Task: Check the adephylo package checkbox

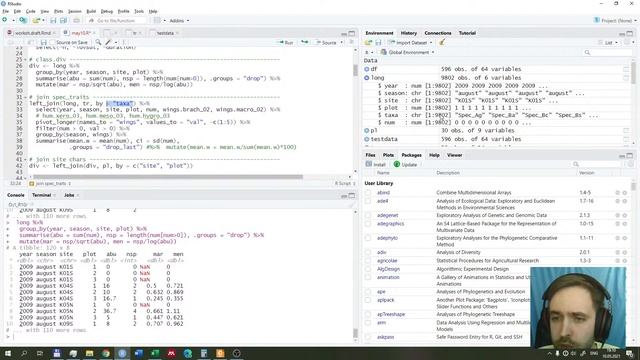Action: click(368, 238)
